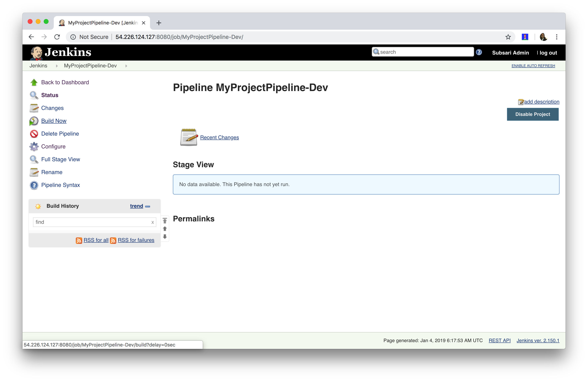Click the Back to Dashboard green arrow
Viewport: 588px width, 381px height.
(x=34, y=83)
